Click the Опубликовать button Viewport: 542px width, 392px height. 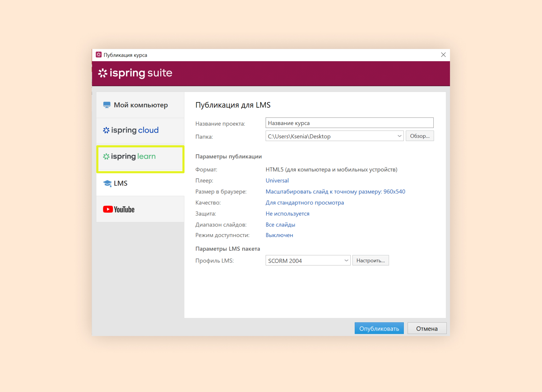[x=379, y=328]
